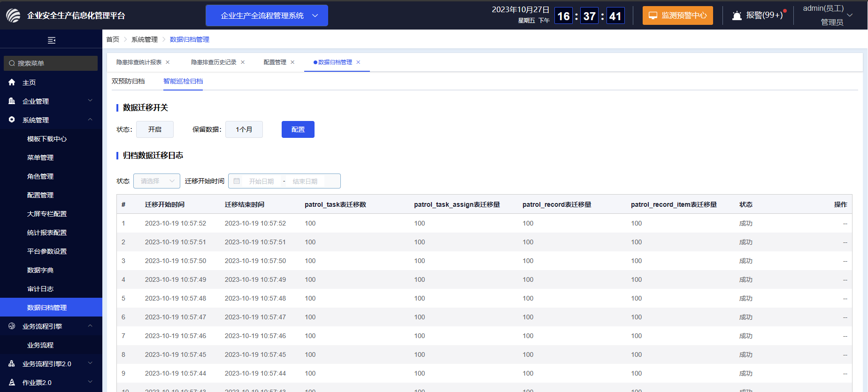Click 系统管理 breadcrumb link
This screenshot has height=392, width=868.
(145, 39)
